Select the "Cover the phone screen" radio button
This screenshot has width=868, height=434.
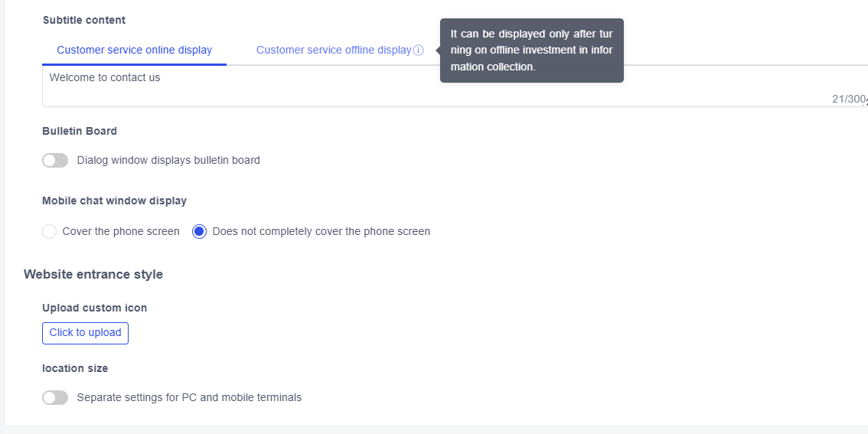(x=50, y=231)
